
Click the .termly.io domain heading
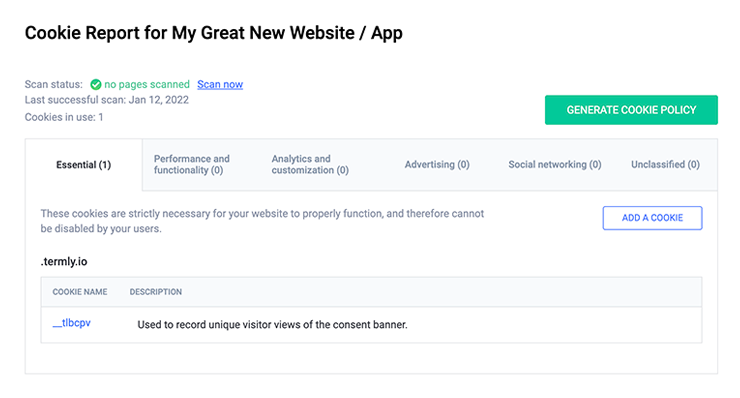pyautogui.click(x=64, y=262)
